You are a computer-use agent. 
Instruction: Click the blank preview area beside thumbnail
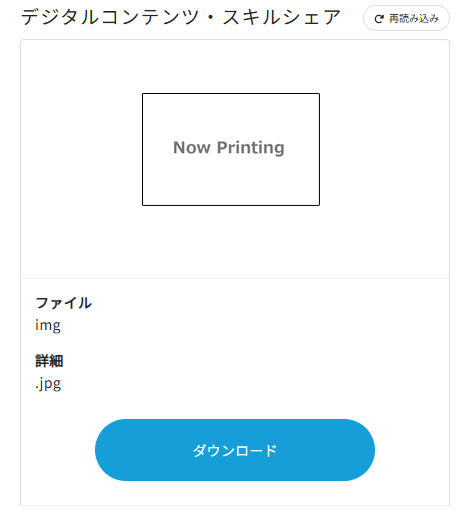pos(383,150)
